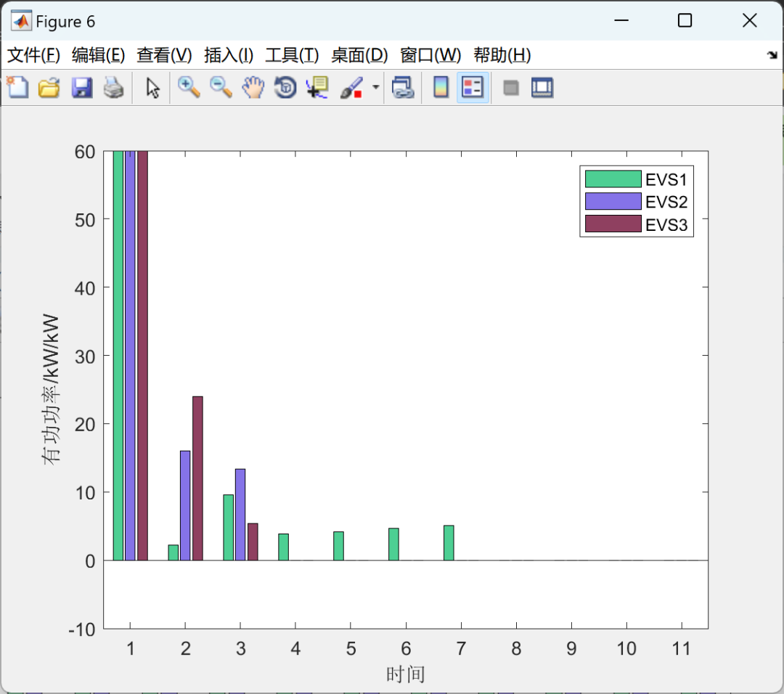Click the New Figure icon

pos(17,88)
